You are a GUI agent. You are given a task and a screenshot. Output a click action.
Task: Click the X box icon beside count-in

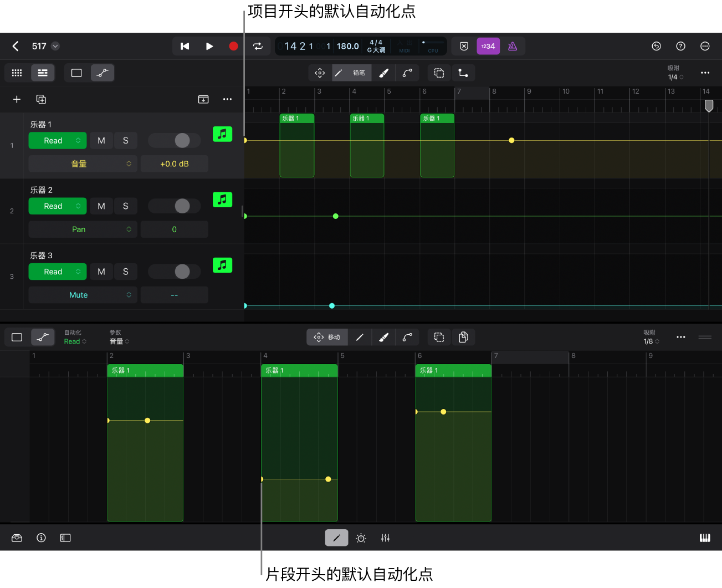(x=464, y=46)
